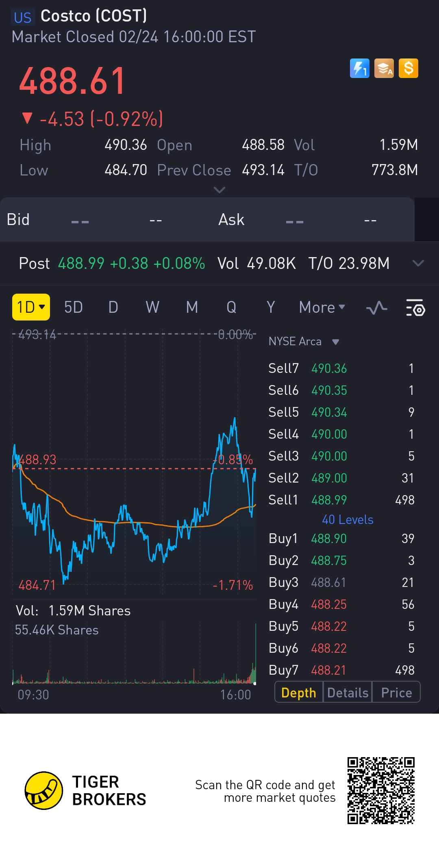This screenshot has height=868, width=439.
Task: Tap the Buy3 488.61 row
Action: (x=341, y=582)
